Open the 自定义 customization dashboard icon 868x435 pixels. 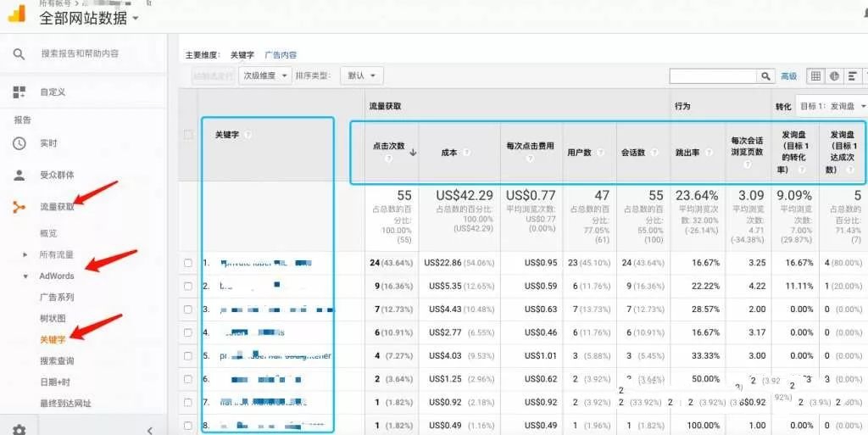tap(19, 92)
